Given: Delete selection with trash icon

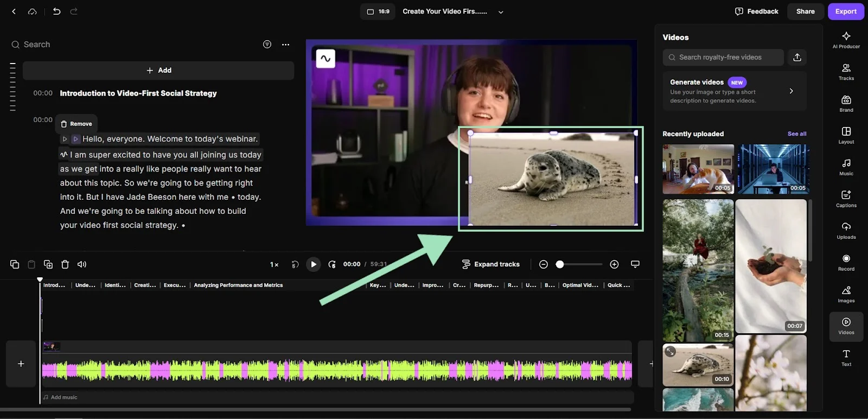Looking at the screenshot, I should coord(65,264).
